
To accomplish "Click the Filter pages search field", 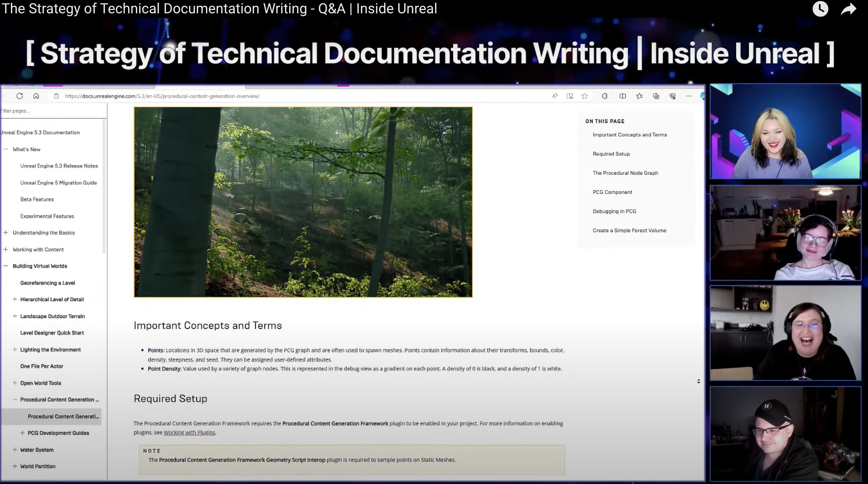I will click(51, 111).
